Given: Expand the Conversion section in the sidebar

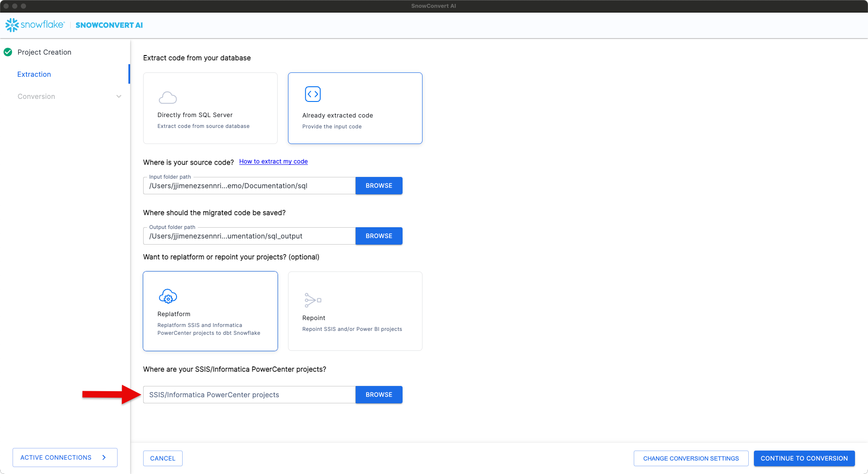Looking at the screenshot, I should [119, 96].
